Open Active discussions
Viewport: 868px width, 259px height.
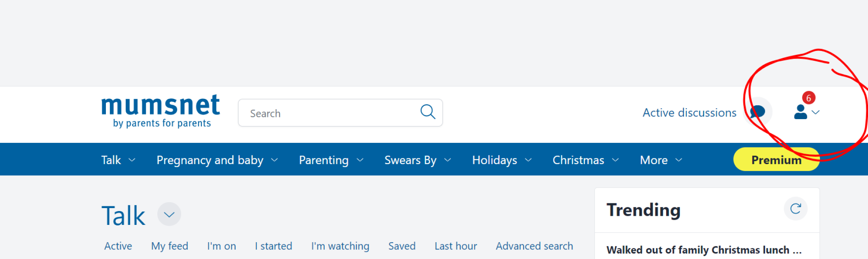pyautogui.click(x=689, y=112)
